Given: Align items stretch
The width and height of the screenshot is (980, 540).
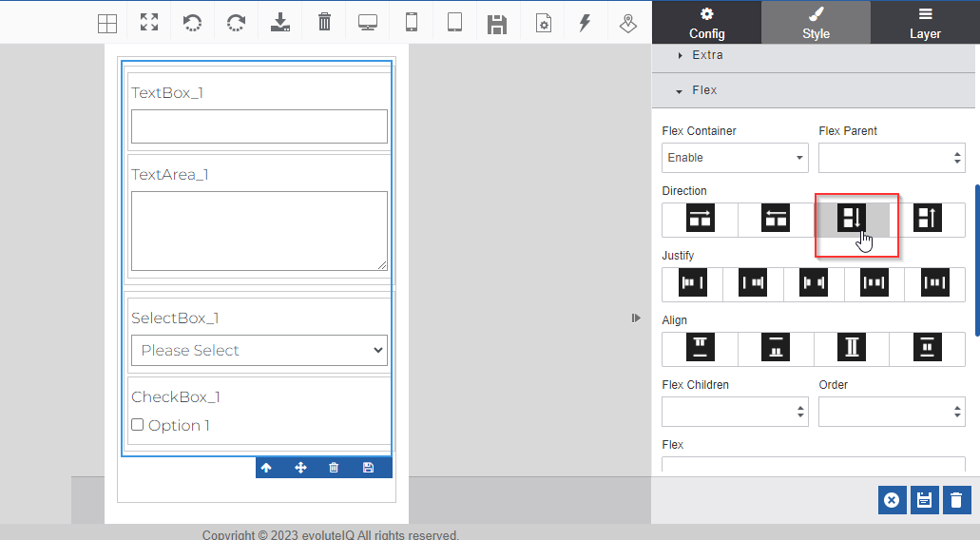Looking at the screenshot, I should coord(852,347).
